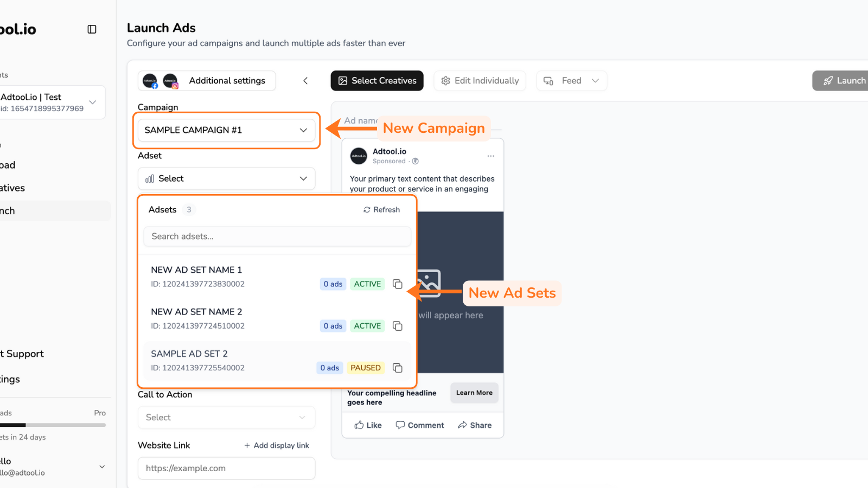Click the three-dot menu on ad preview

point(490,156)
